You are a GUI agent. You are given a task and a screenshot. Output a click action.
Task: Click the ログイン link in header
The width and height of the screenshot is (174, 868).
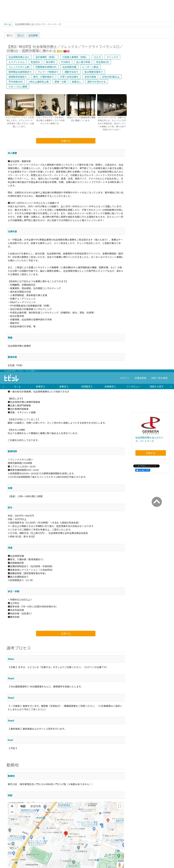coord(125,378)
